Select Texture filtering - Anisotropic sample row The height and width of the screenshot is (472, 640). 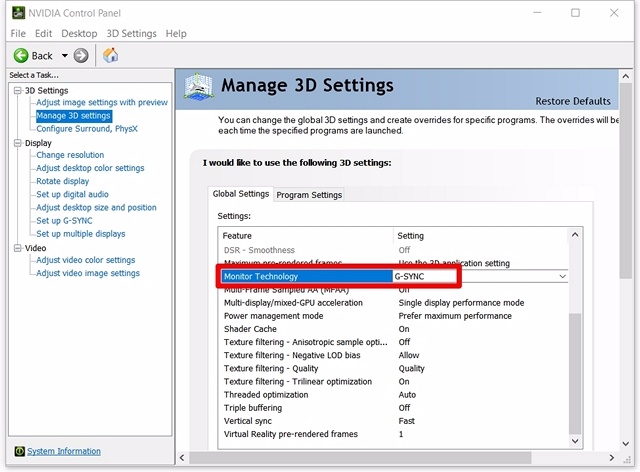(394, 342)
